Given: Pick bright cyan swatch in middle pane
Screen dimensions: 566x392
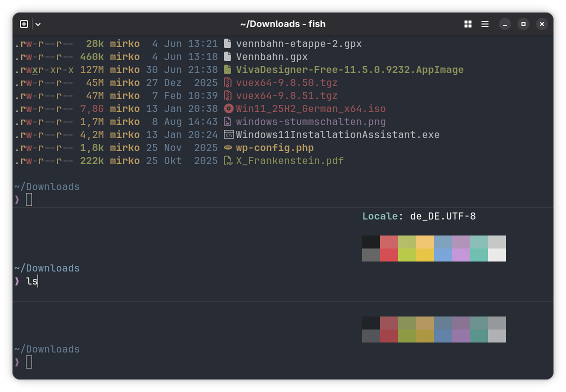Looking at the screenshot, I should (479, 255).
